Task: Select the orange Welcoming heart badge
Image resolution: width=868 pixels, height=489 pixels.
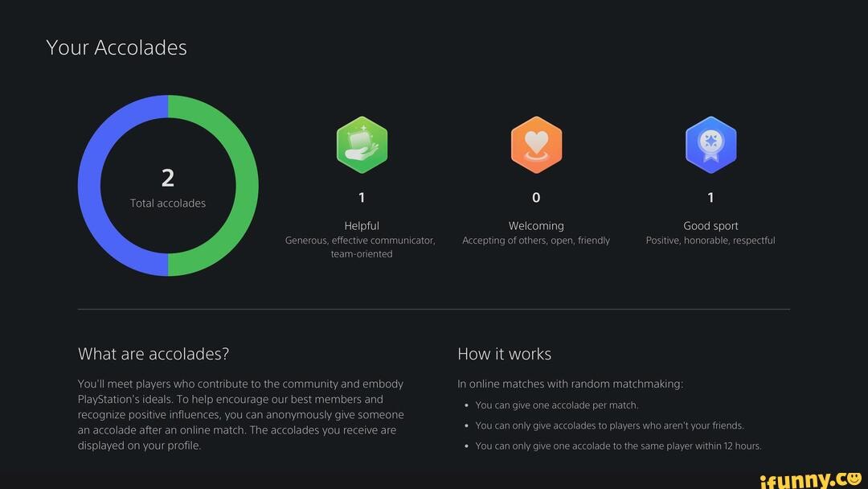Action: (x=536, y=145)
